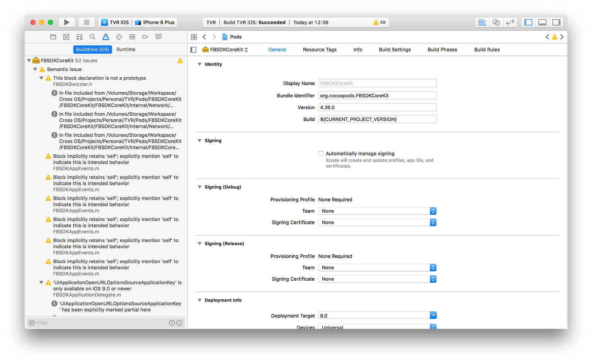Screen dimensions: 592x364
Task: Select the Issue navigator warning icon
Action: pos(106,37)
